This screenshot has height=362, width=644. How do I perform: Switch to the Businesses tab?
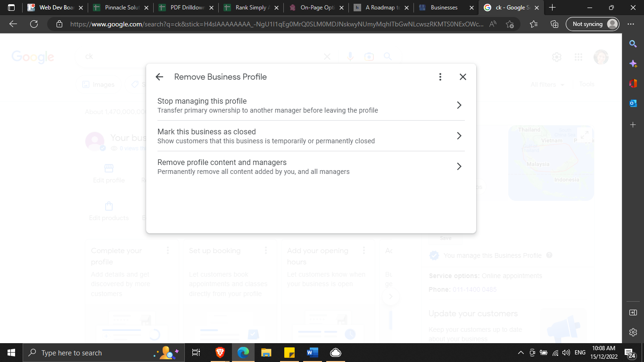pos(444,8)
